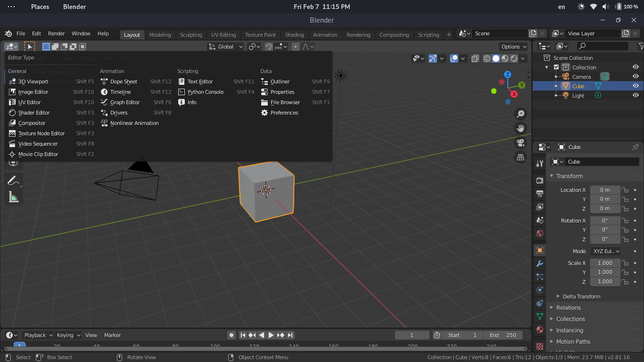The image size is (644, 362).
Task: Open the proportional falloff curve dropdown
Action: (x=308, y=47)
